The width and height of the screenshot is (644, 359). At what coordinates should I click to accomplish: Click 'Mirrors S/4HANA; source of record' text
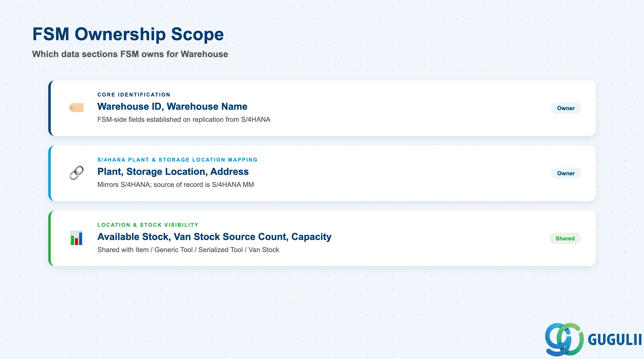click(175, 185)
